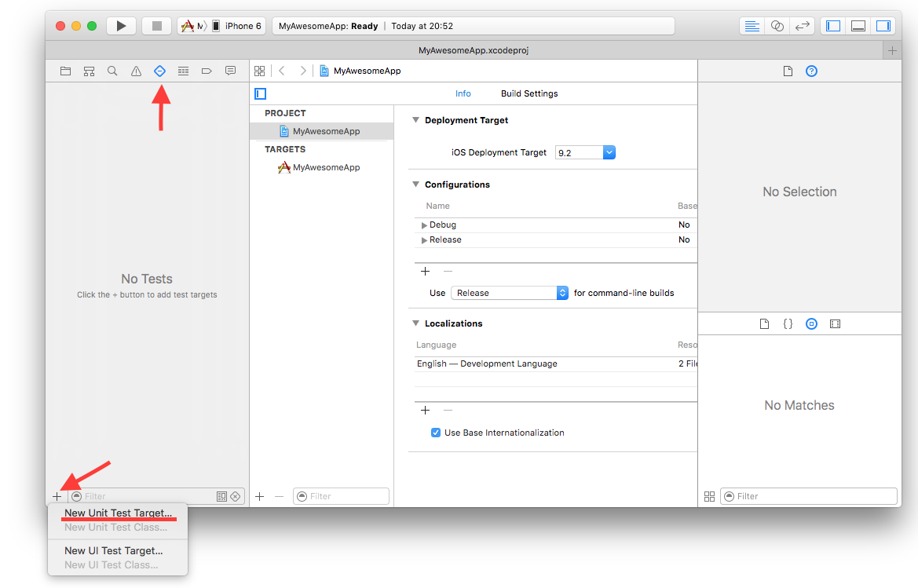
Task: Open the Code Snippet library
Action: click(788, 323)
